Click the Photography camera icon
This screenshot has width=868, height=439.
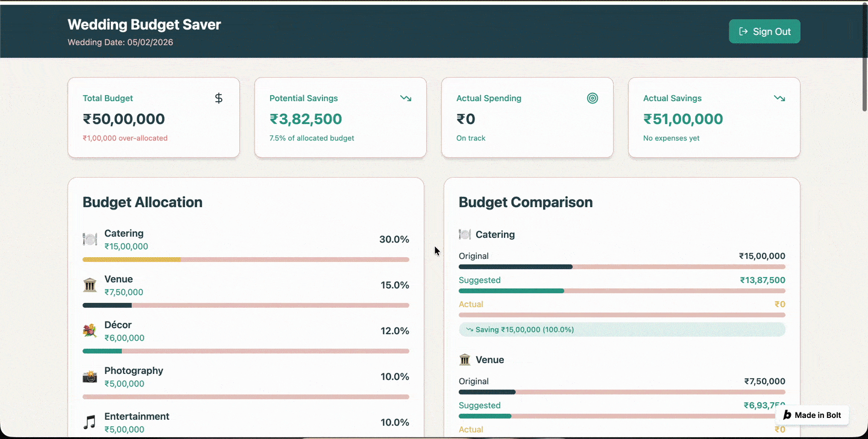[x=90, y=377]
